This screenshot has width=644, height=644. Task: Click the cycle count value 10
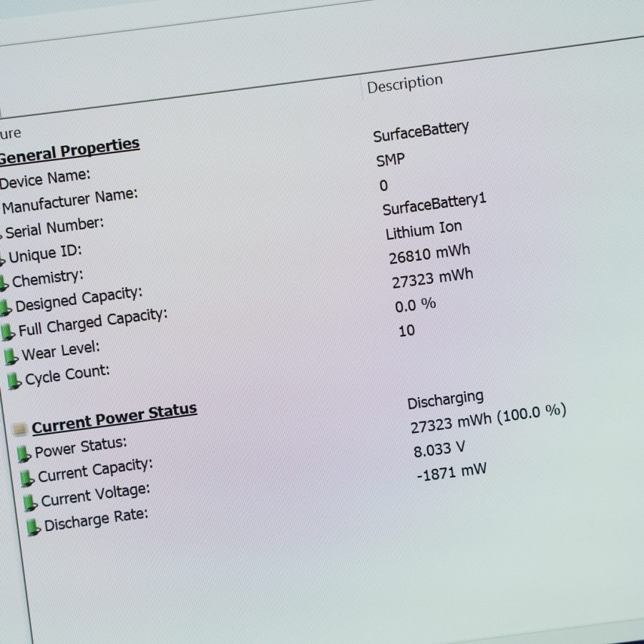[x=406, y=331]
